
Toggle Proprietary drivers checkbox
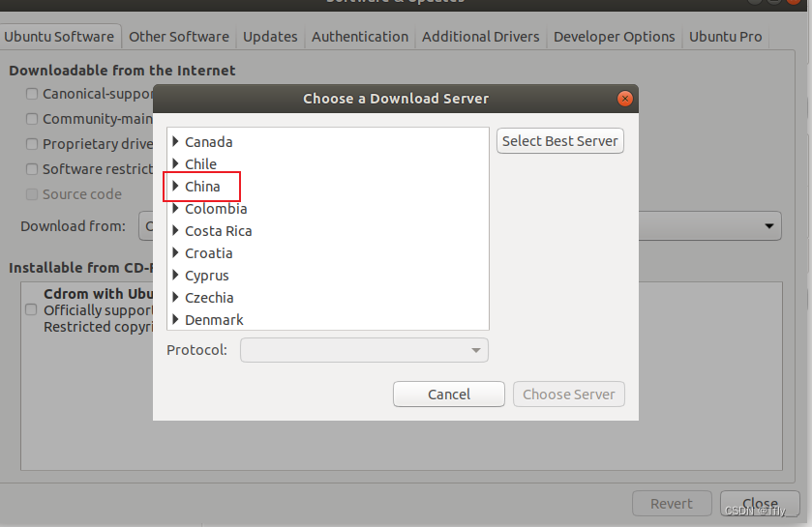pos(32,144)
